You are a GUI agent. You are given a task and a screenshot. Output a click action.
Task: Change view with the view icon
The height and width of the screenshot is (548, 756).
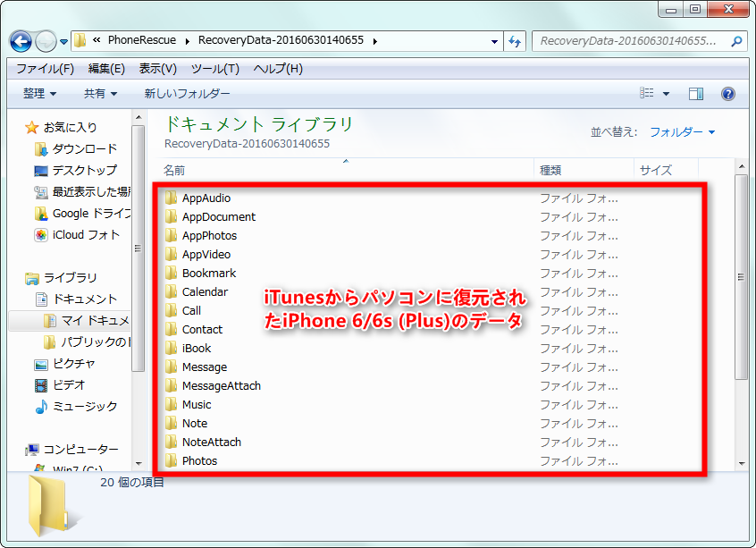[x=647, y=93]
